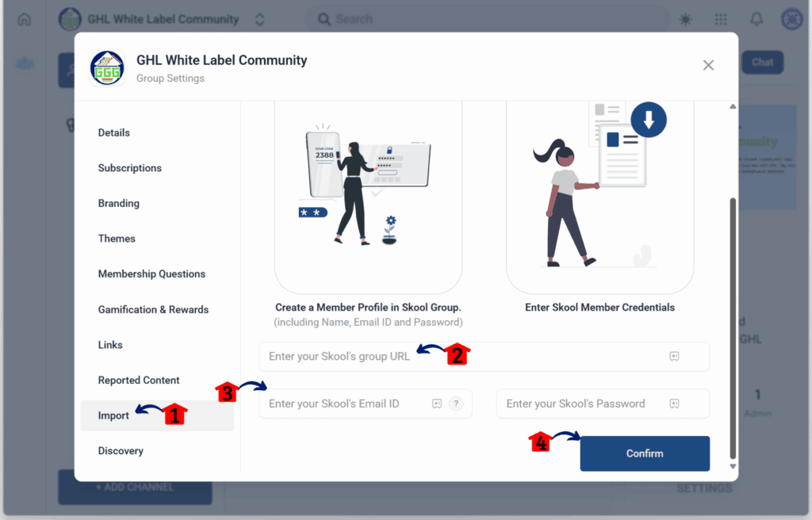Focus the Skool Email ID field
This screenshot has width=812, height=520.
pyautogui.click(x=366, y=403)
